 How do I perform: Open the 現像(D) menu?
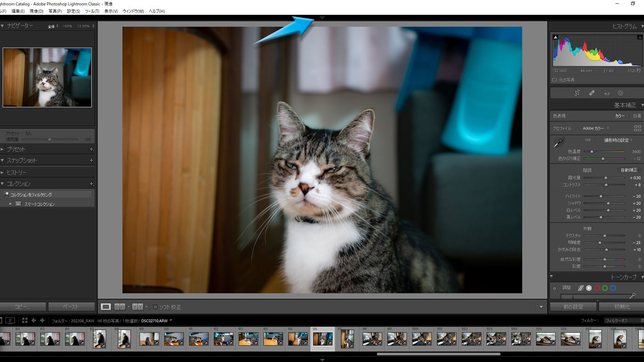pos(37,11)
